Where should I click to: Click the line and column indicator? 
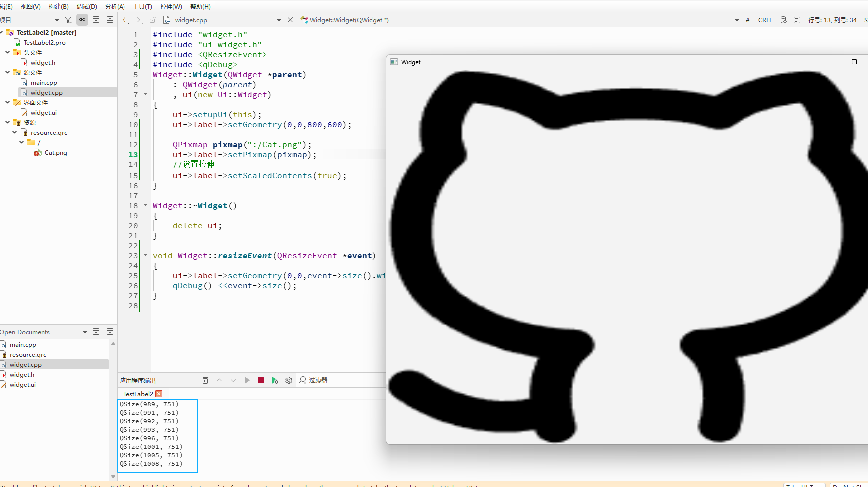point(832,20)
